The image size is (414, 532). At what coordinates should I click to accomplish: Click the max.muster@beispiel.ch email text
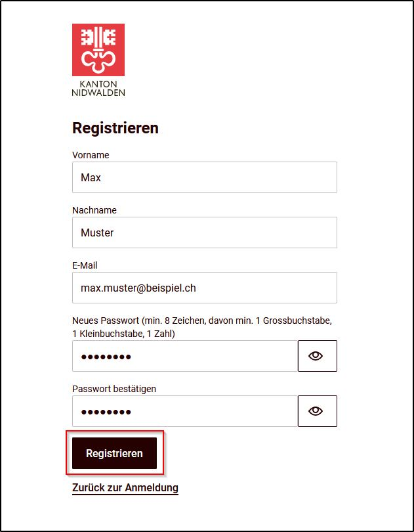(138, 288)
